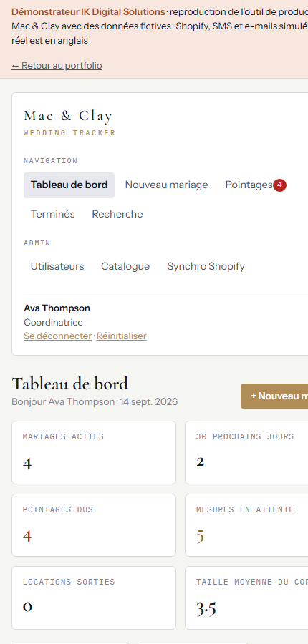The height and width of the screenshot is (644, 308).
Task: Open the Recherche page
Action: [117, 215]
